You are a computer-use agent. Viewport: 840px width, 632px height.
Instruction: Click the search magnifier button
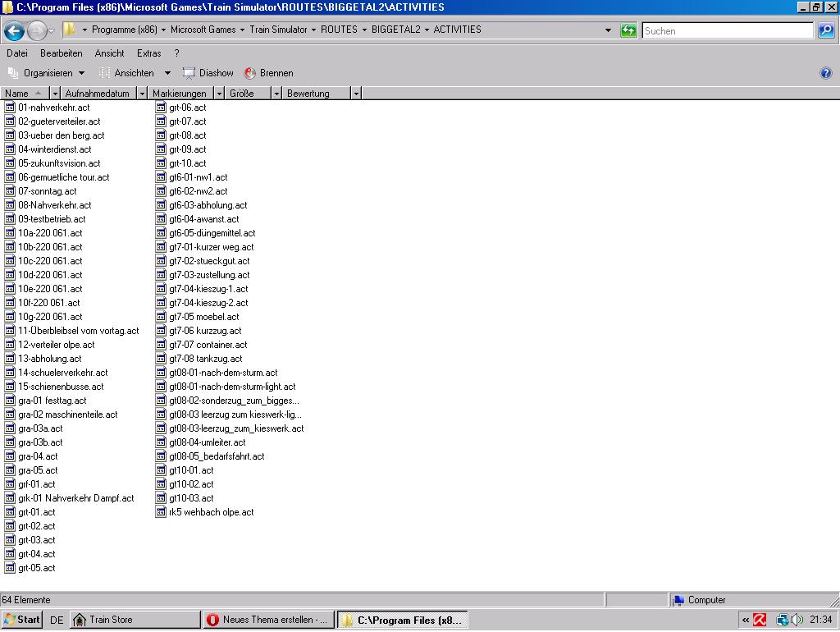pyautogui.click(x=825, y=30)
